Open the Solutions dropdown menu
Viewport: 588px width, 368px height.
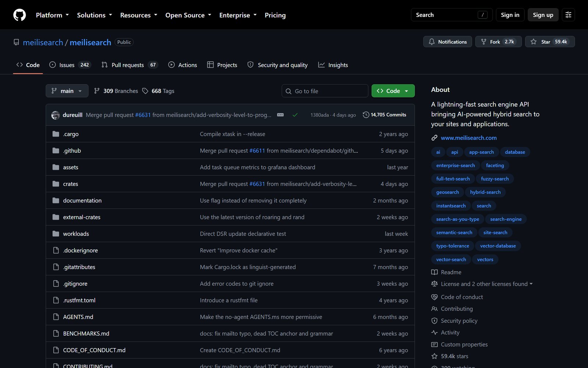[94, 15]
